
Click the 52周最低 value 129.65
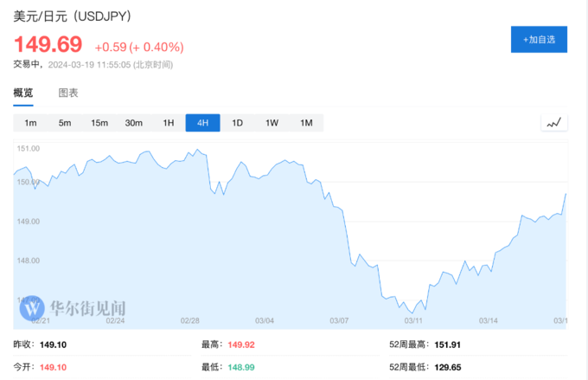pyautogui.click(x=448, y=367)
